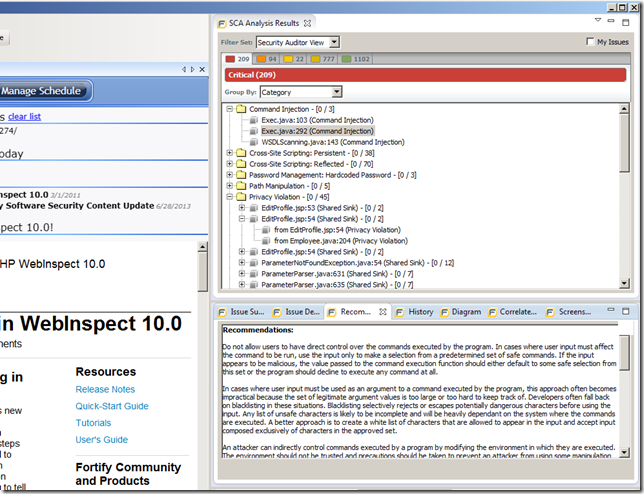Click the red Critical (209) header bar
Viewport: 644px width, 494px height.
425,75
